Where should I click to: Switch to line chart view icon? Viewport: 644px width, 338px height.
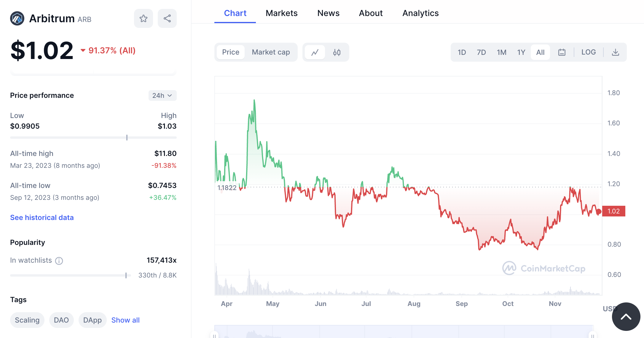pyautogui.click(x=315, y=52)
